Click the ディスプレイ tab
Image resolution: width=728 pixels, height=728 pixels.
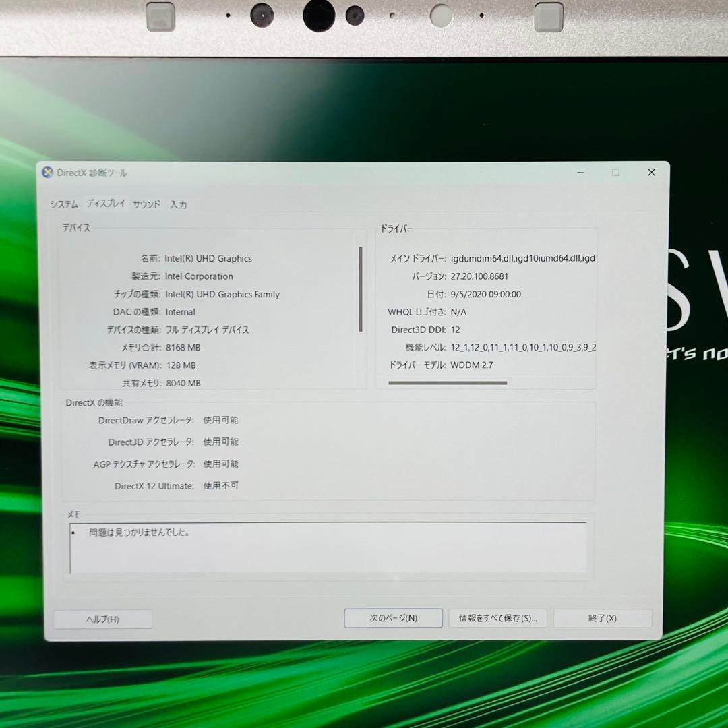click(104, 204)
